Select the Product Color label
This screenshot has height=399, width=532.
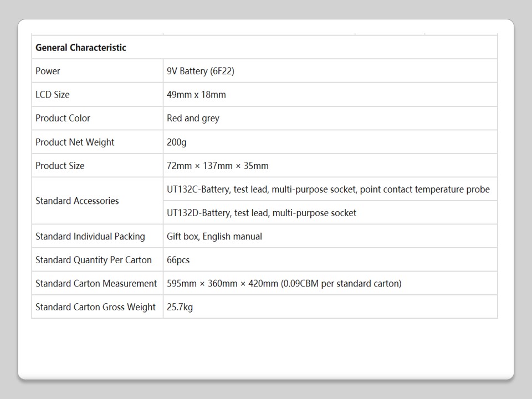coord(63,118)
